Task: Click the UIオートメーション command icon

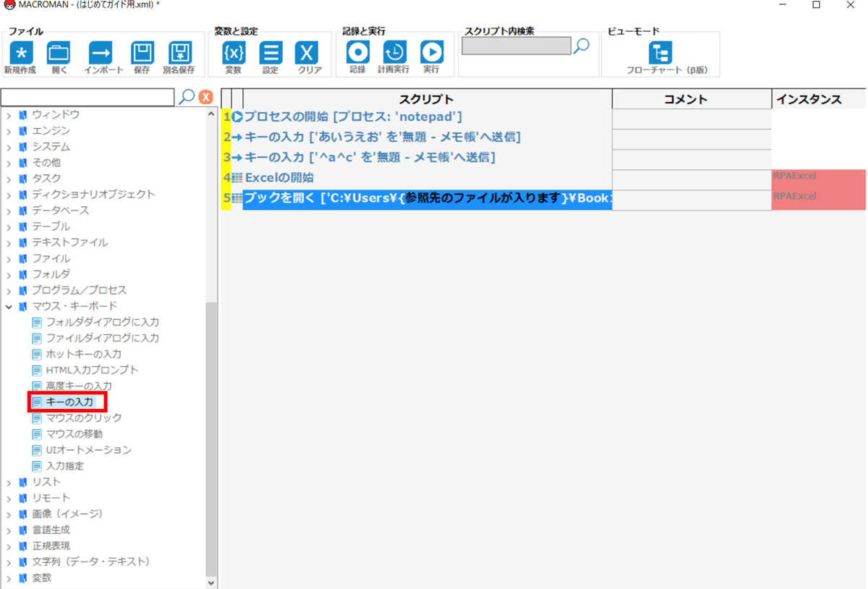Action: click(x=37, y=449)
